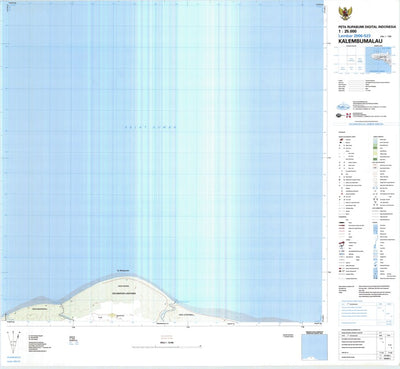Image resolution: width=400 pixels, height=369 pixels.
Task: Click the strait name label in the sea
Action: 150,127
